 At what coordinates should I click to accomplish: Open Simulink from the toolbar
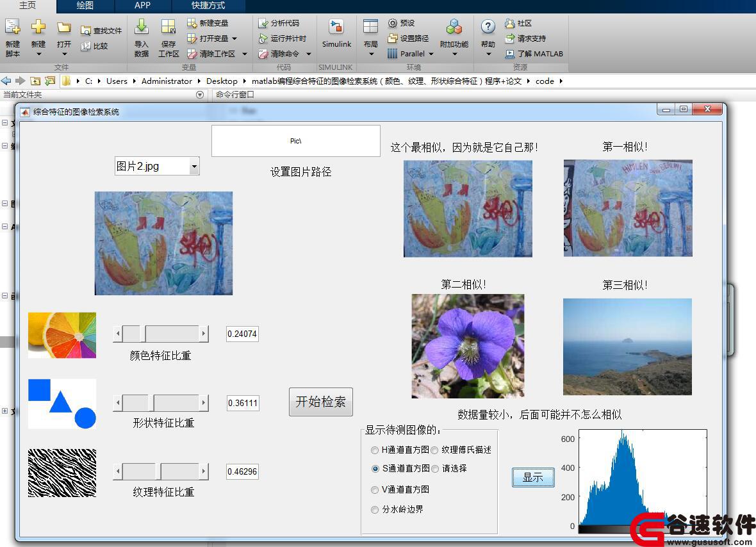[336, 34]
